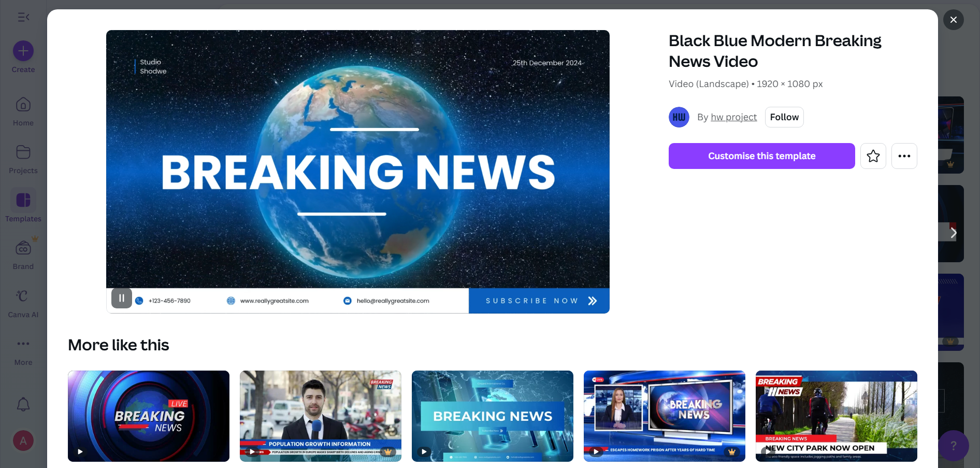Open hw project creator profile link
The width and height of the screenshot is (980, 468).
733,117
